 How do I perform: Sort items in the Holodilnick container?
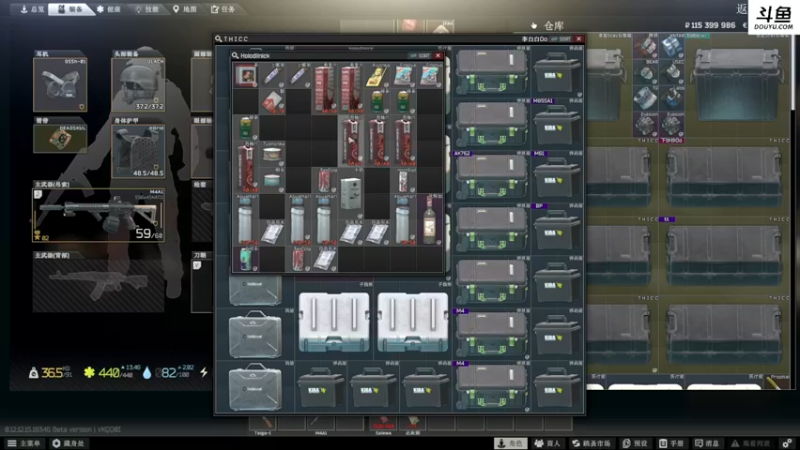[420, 55]
